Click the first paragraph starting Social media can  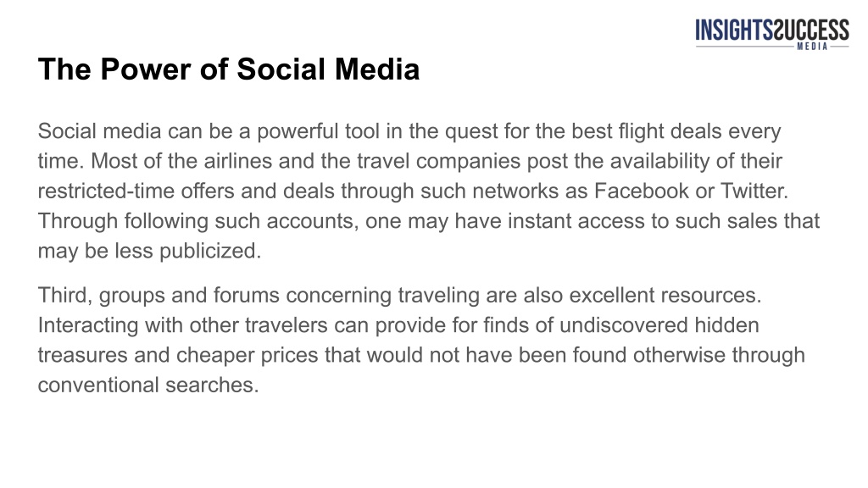(428, 191)
